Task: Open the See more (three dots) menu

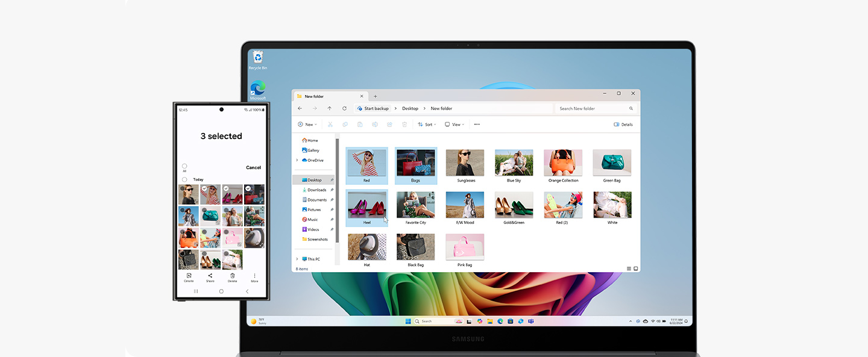Action: tap(477, 125)
